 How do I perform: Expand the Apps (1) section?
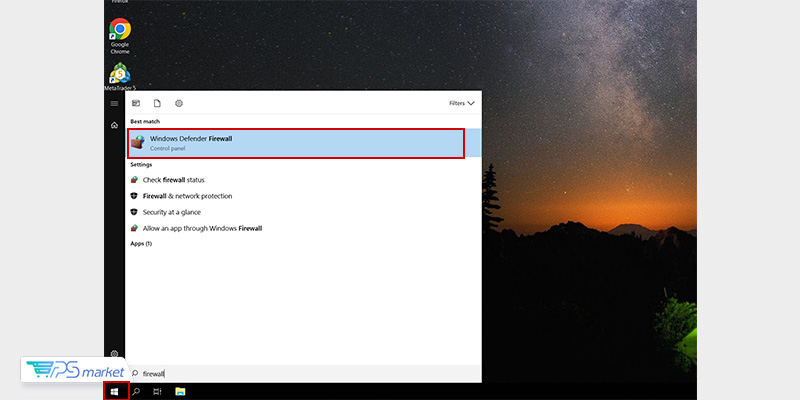[141, 244]
